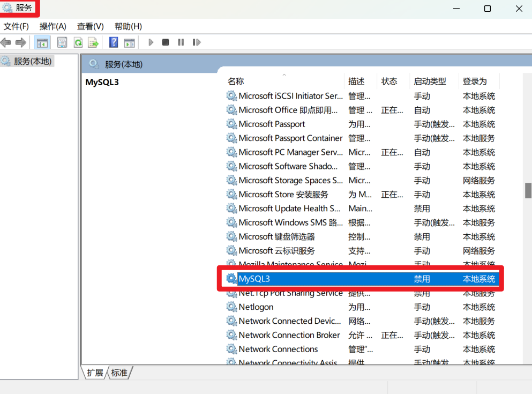Select the gear icon for Netlogon
532x394 pixels.
tap(232, 307)
